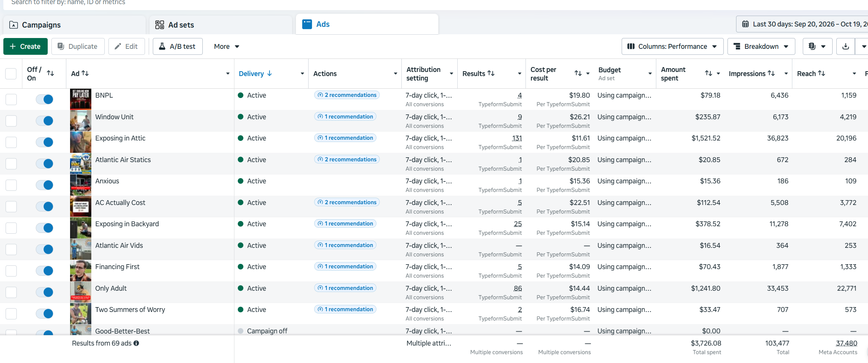
Task: Click the 131 results value for Exposing in Attic
Action: (x=517, y=138)
